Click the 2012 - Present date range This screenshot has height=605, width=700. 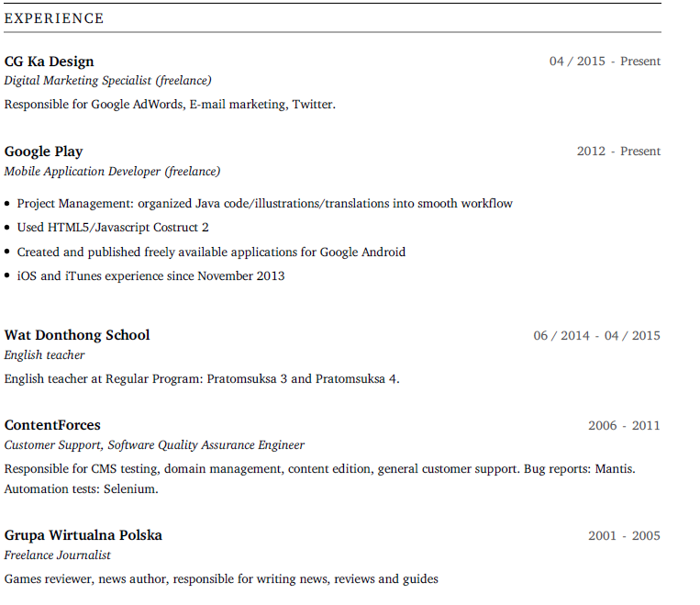tap(618, 151)
